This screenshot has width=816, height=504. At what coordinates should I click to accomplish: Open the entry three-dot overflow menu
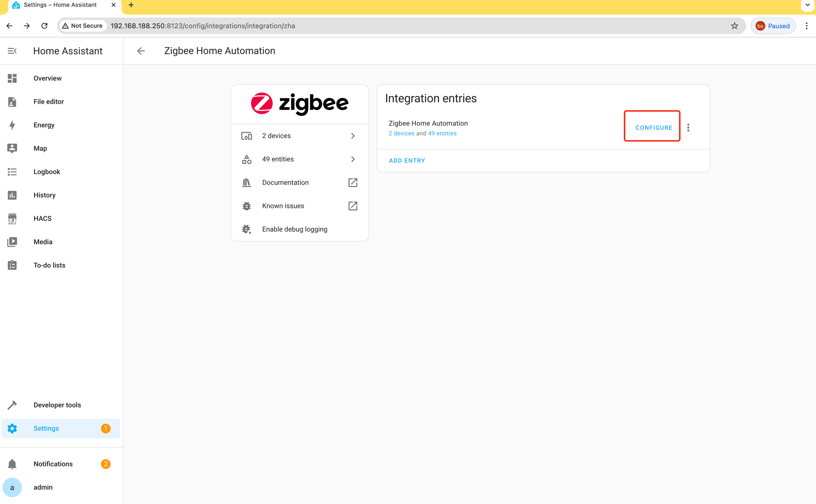point(688,128)
